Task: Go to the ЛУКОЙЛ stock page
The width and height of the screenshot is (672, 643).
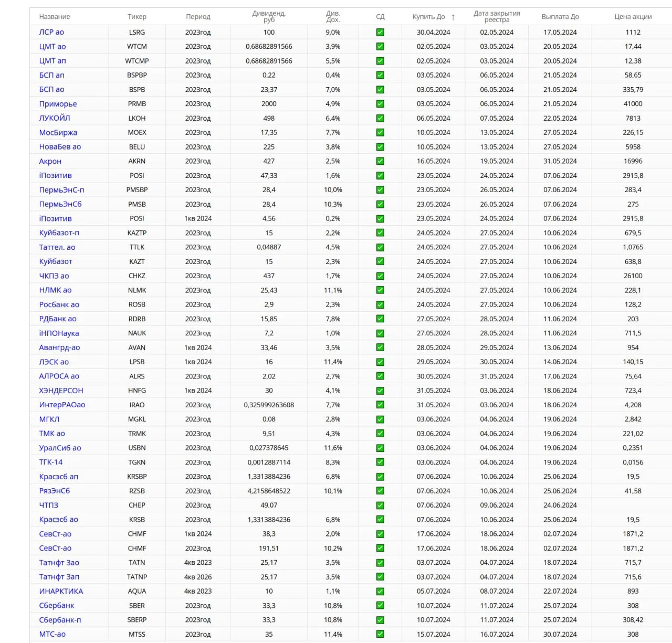Action: click(55, 118)
